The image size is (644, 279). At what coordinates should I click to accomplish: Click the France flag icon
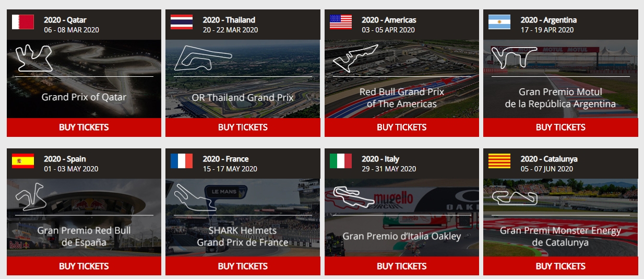coord(182,161)
